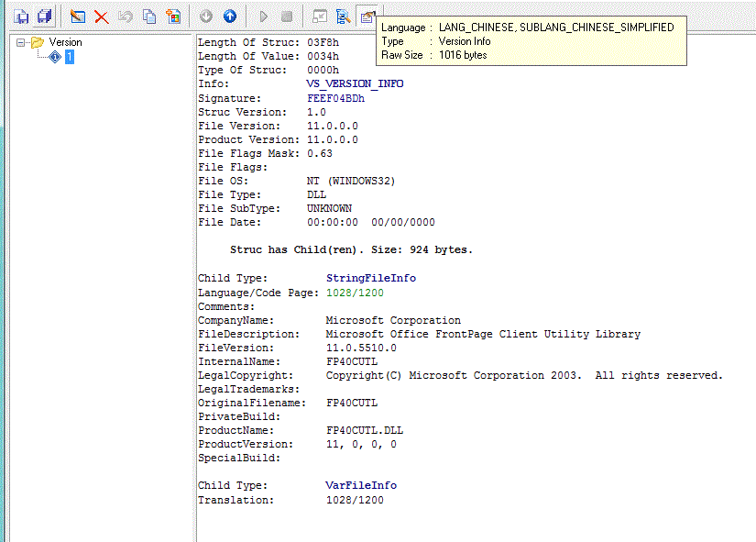The image size is (756, 542).
Task: Click the Microsoft Corporation company name
Action: pyautogui.click(x=393, y=320)
